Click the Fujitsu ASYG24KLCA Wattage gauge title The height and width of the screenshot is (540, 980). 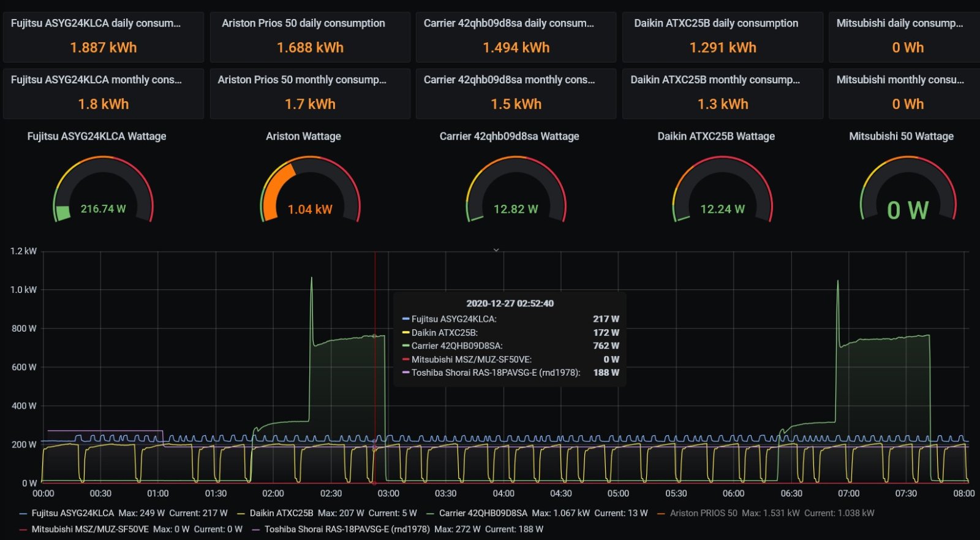point(97,136)
